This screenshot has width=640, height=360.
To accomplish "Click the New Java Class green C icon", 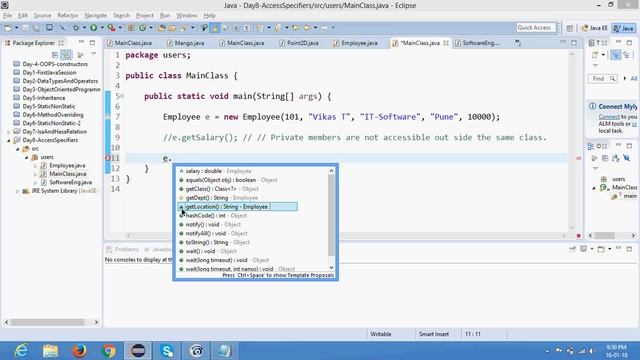I will [x=142, y=28].
